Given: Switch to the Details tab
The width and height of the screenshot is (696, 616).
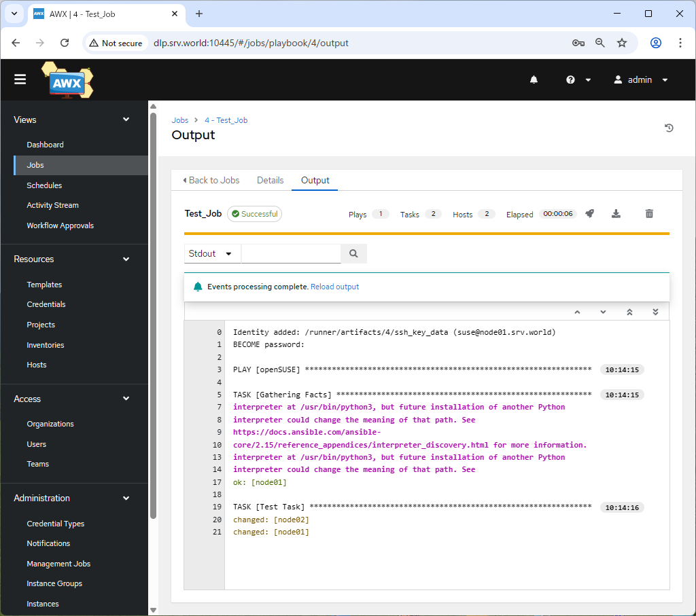Looking at the screenshot, I should (x=270, y=181).
